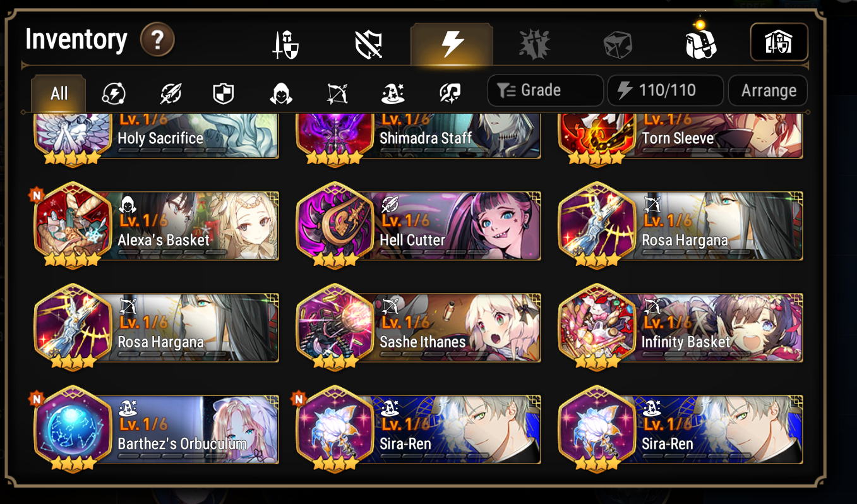Filter artifacts by shield knight class icon
The image size is (857, 504).
pyautogui.click(x=224, y=94)
